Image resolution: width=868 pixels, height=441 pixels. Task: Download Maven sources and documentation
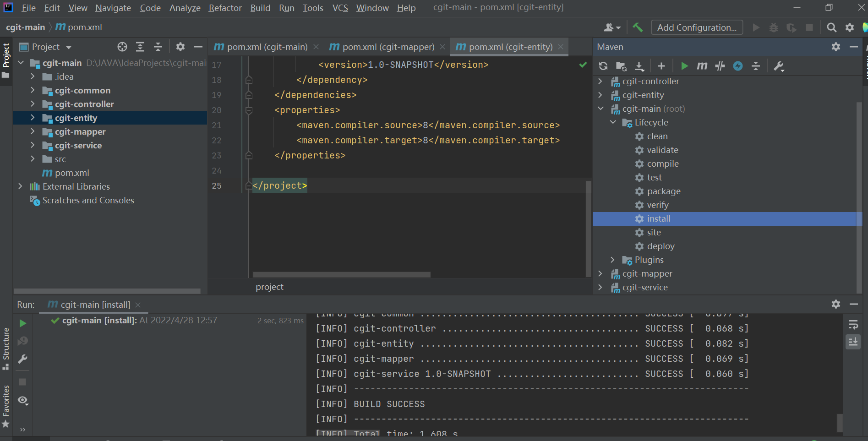[x=639, y=66]
